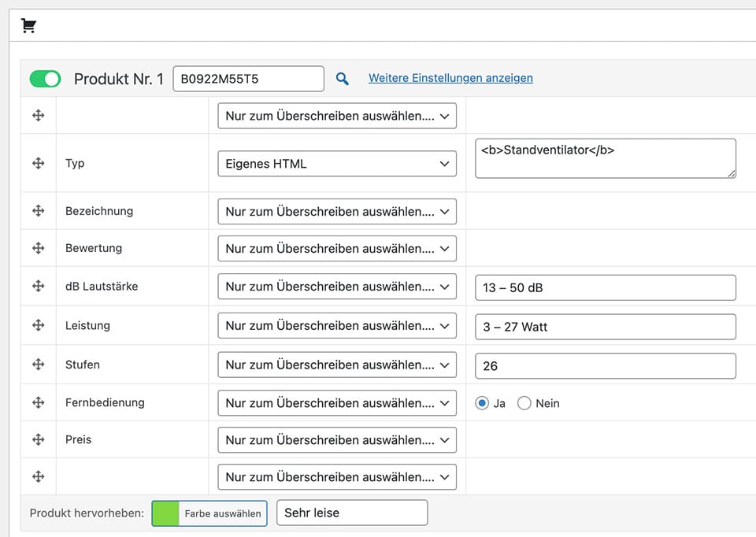The height and width of the screenshot is (537, 756).
Task: Click the green highlight color swatch
Action: tap(165, 513)
